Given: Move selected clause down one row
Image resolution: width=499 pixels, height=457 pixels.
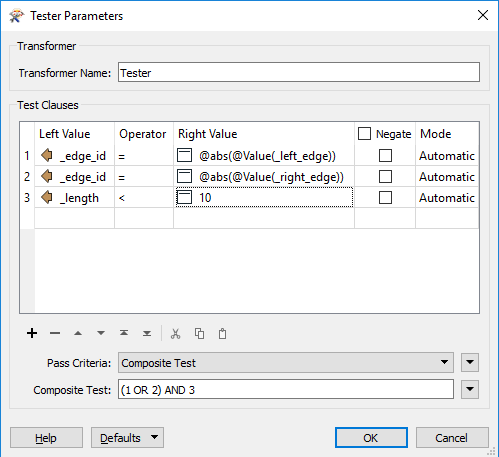Looking at the screenshot, I should pyautogui.click(x=101, y=333).
